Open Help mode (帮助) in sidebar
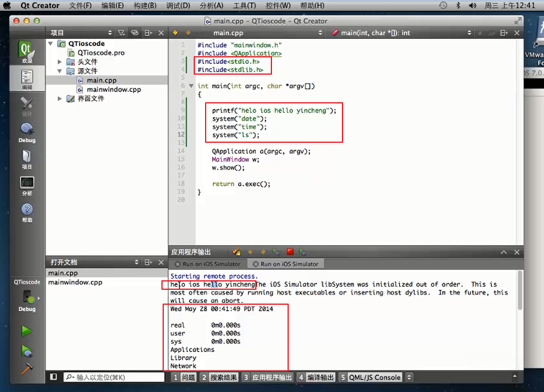Image resolution: width=544 pixels, height=392 pixels. (27, 213)
